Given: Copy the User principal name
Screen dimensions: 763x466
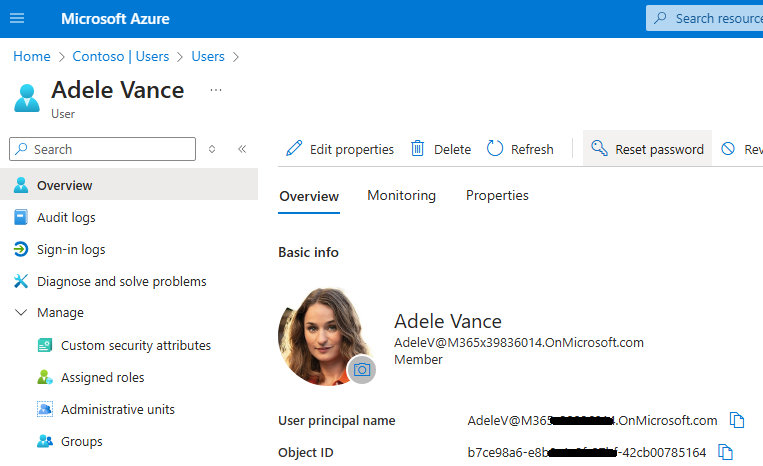Looking at the screenshot, I should tap(737, 420).
